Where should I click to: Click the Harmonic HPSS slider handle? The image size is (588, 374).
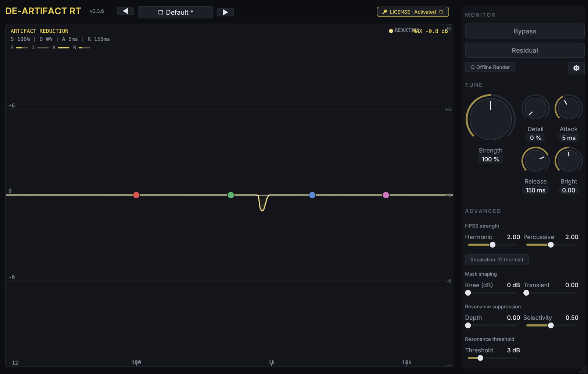[x=492, y=245]
